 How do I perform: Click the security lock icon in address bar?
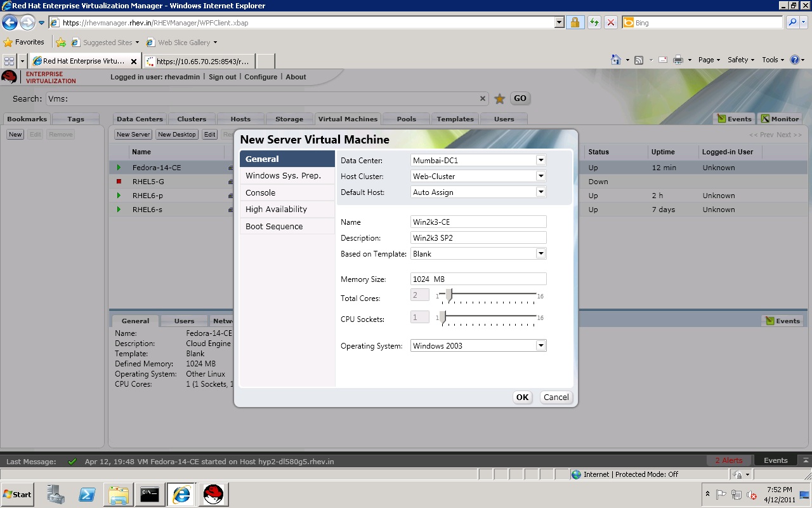coord(575,23)
